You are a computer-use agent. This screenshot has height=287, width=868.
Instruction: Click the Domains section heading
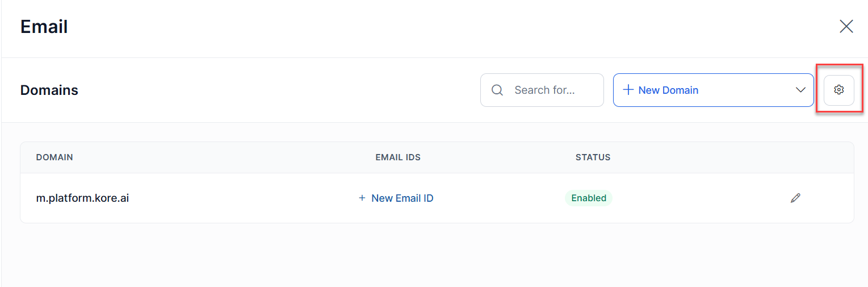click(49, 90)
